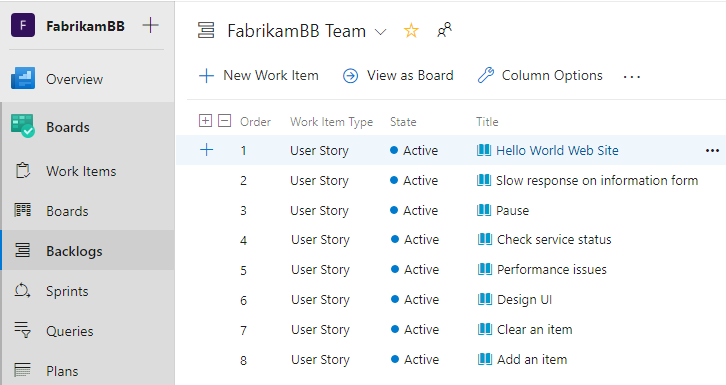Click the User Story type on row 3
726x385 pixels.
(x=319, y=211)
